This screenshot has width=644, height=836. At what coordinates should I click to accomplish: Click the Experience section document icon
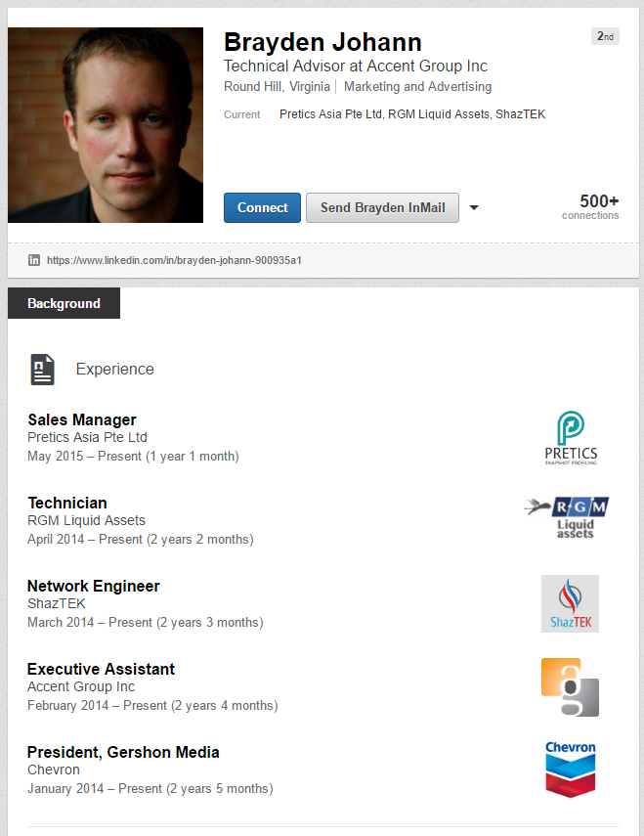pyautogui.click(x=43, y=369)
